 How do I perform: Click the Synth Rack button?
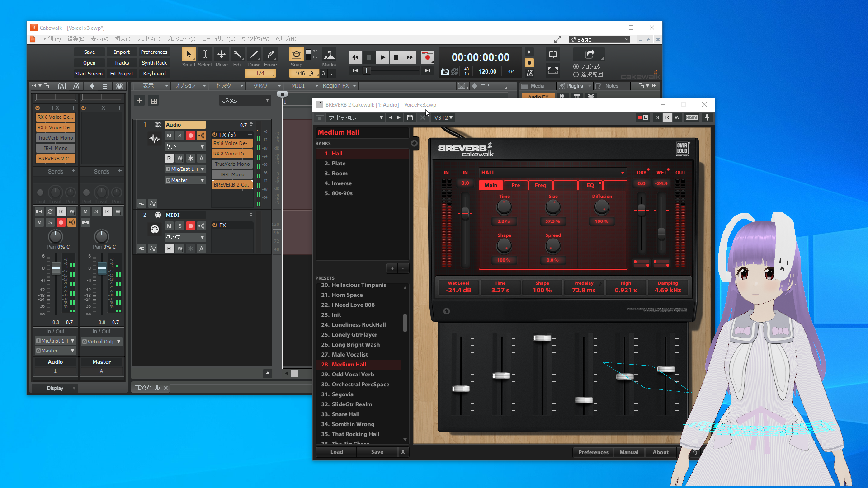(154, 63)
